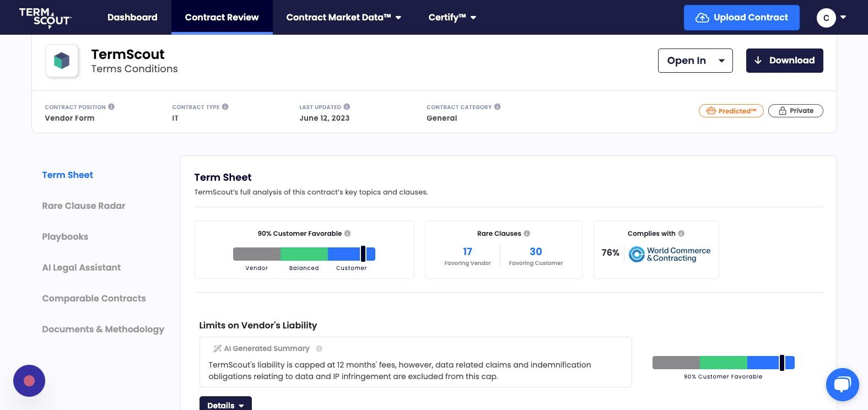Select the Contract Review tab
This screenshot has width=868, height=410.
click(x=222, y=18)
